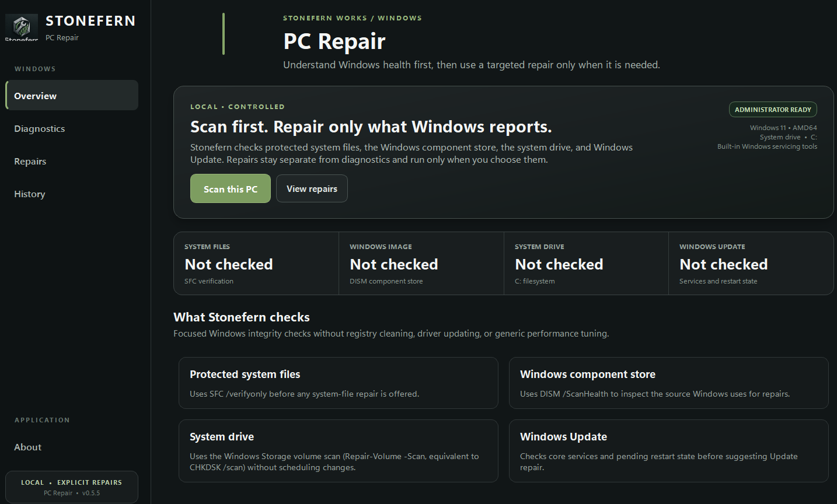Show the History page
Viewport: 837px width, 504px height.
pos(72,194)
